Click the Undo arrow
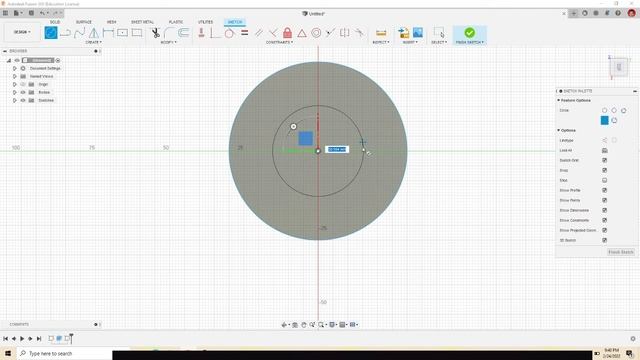 click(42, 13)
